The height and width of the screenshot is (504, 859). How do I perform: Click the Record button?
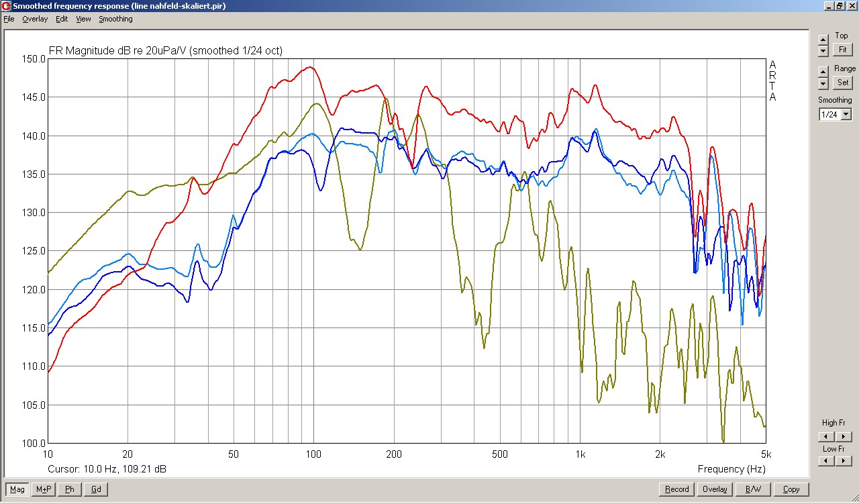pyautogui.click(x=676, y=489)
